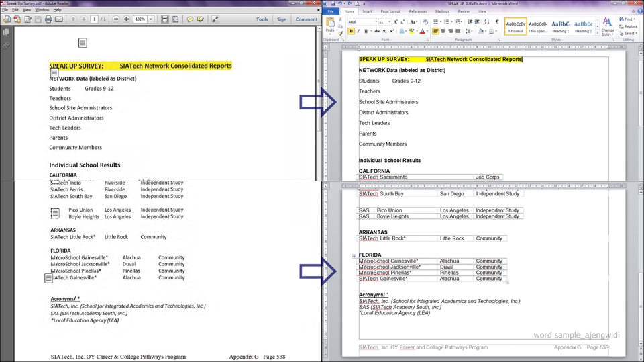Click the Undo arrow in Word quick access
644x362 pixels.
[x=340, y=3]
